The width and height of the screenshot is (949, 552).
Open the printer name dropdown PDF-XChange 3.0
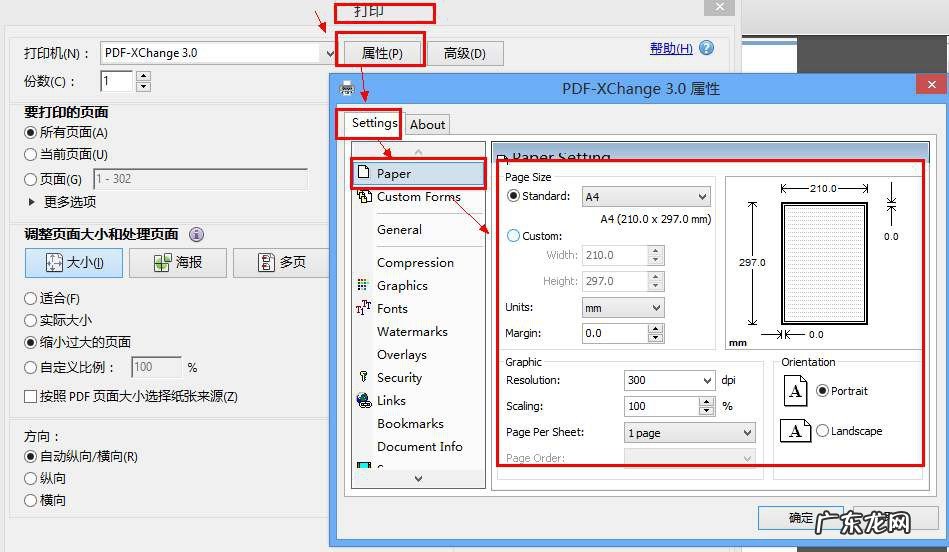point(218,53)
